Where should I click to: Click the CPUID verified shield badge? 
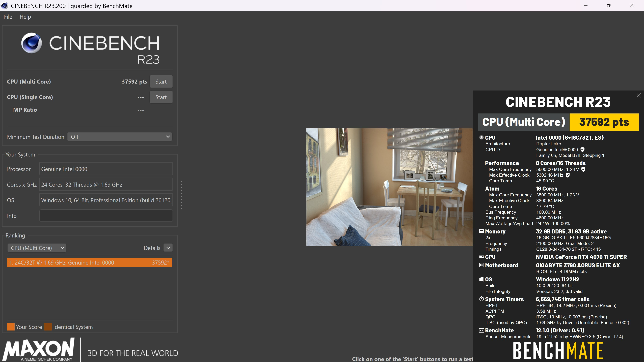pos(582,149)
